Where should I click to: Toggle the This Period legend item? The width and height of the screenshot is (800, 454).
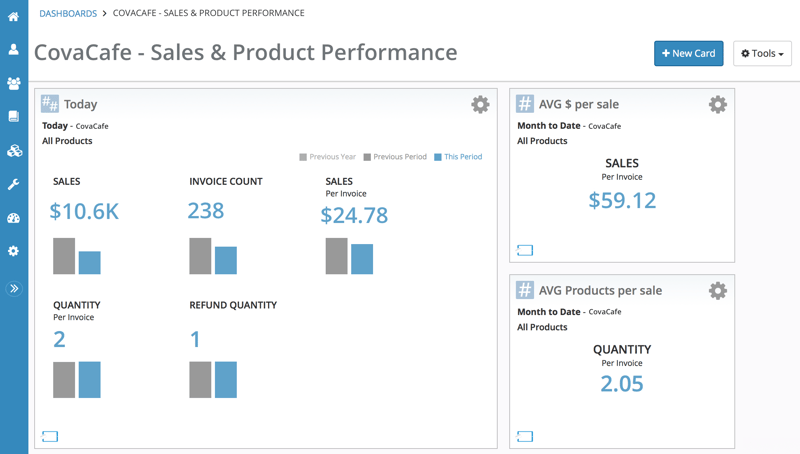coord(458,157)
